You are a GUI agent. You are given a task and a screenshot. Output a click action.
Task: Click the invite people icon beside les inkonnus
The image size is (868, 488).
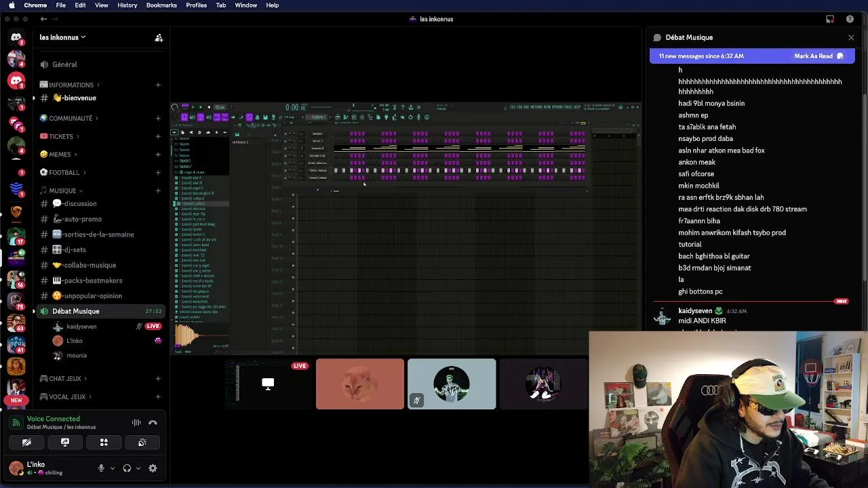[159, 38]
